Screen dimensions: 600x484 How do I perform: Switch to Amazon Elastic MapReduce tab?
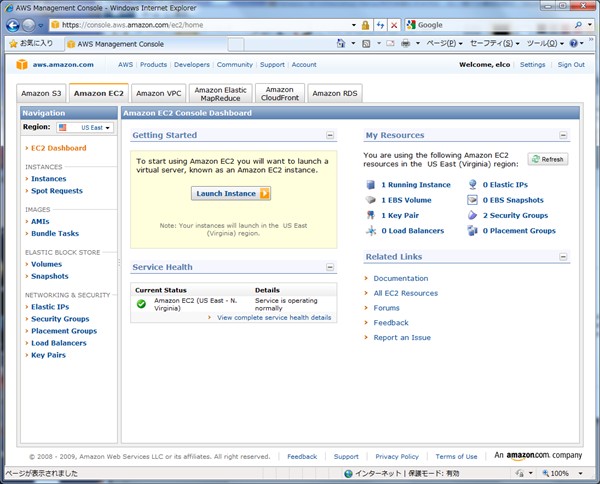click(220, 93)
